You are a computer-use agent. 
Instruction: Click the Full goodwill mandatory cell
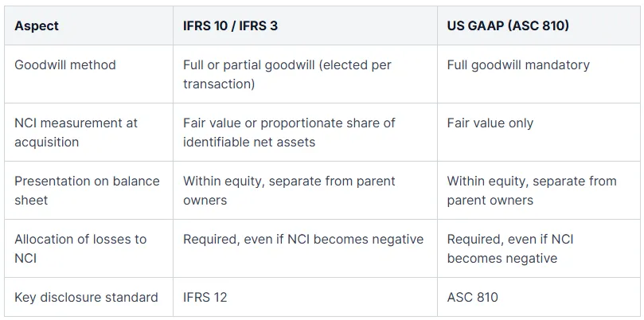[x=538, y=74]
